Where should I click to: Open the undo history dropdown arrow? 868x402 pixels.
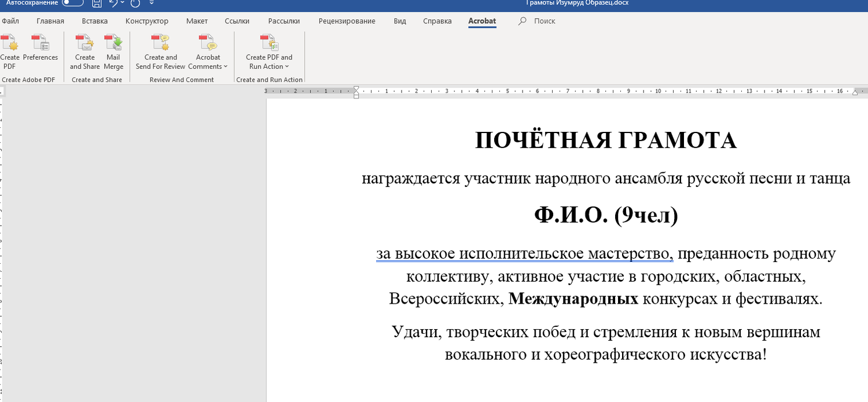[x=123, y=3]
